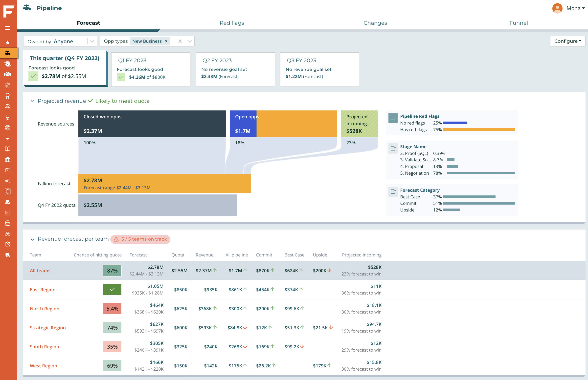Open the star favorites sidebar icon
The height and width of the screenshot is (380, 588).
point(8,42)
